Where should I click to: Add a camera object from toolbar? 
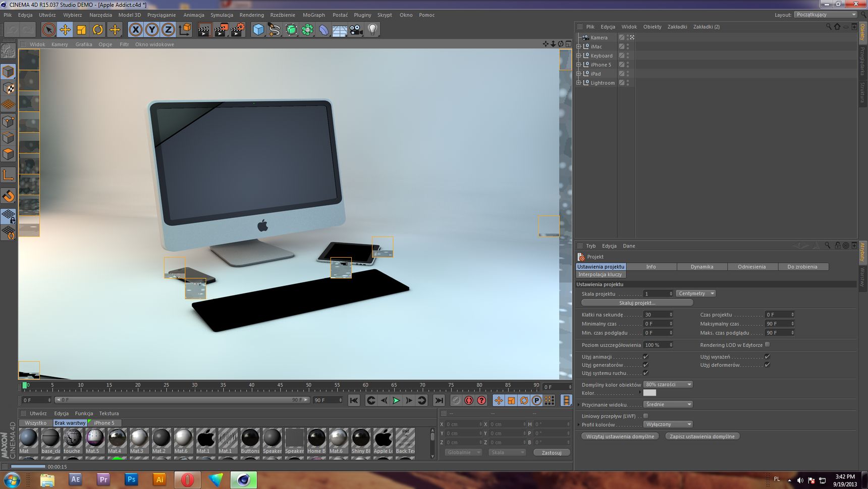pyautogui.click(x=356, y=30)
